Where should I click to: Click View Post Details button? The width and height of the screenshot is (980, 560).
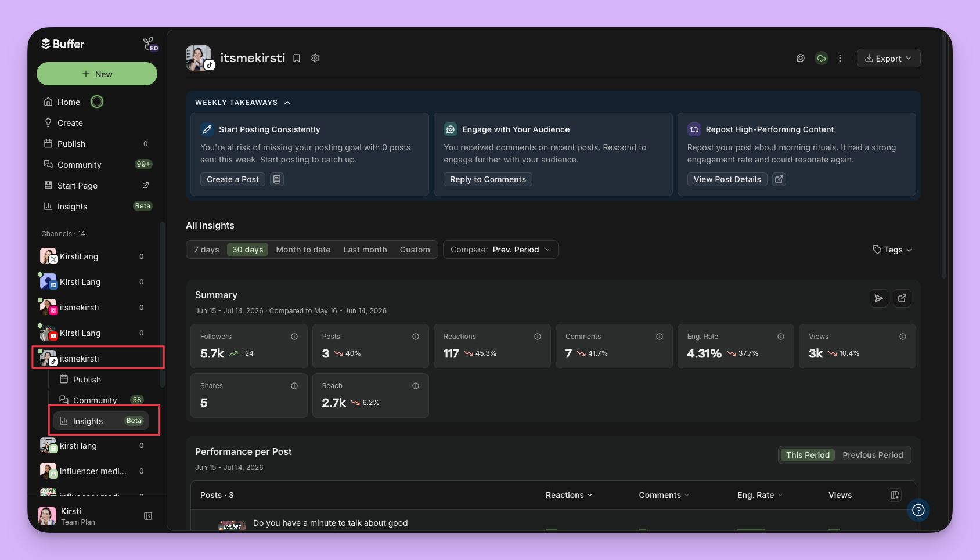click(727, 179)
